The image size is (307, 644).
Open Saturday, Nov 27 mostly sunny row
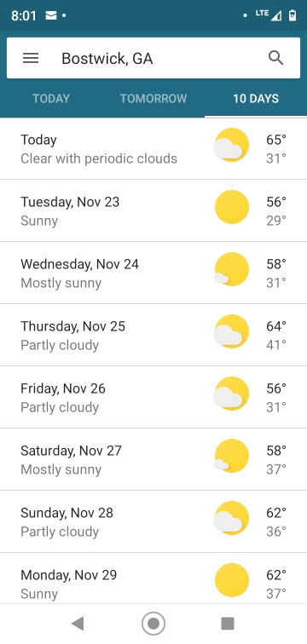(153, 460)
